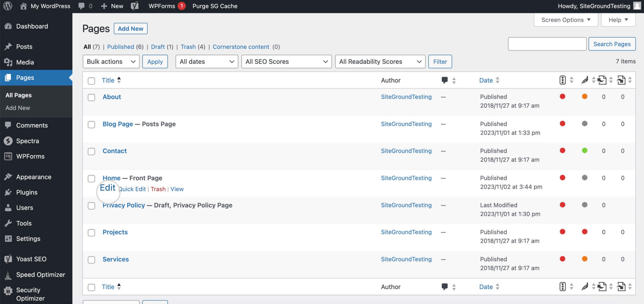
Task: Open All Readability Scores dropdown
Action: [x=380, y=61]
